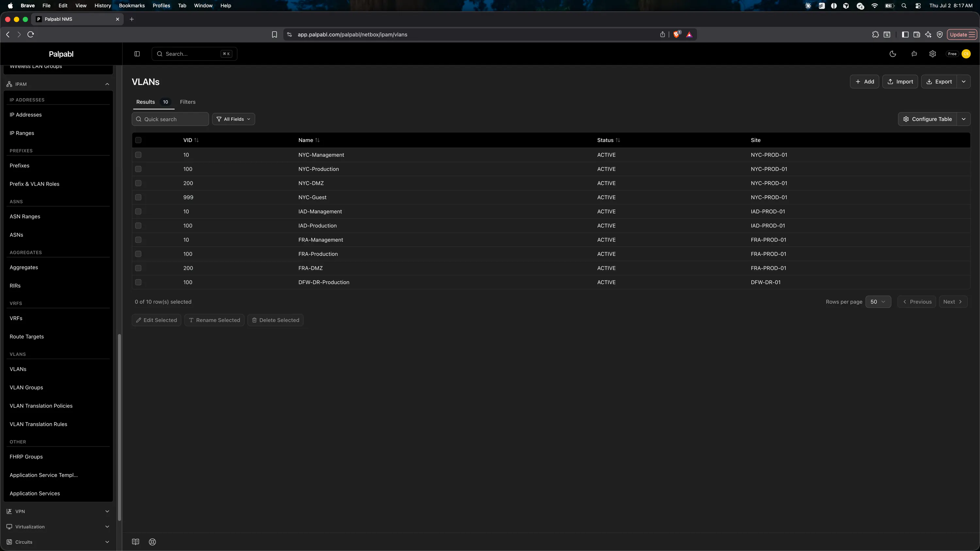Open the History menu in menu bar
This screenshot has height=551, width=980.
(103, 6)
